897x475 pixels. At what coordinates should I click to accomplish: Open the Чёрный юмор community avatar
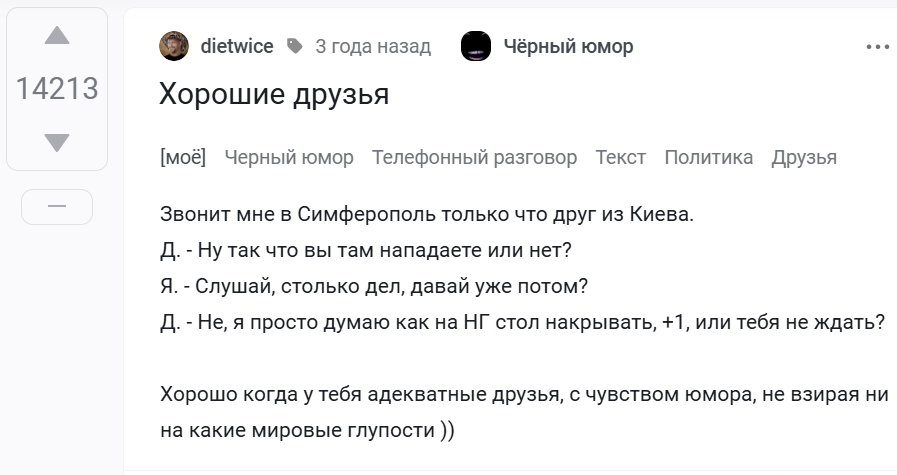tap(476, 46)
